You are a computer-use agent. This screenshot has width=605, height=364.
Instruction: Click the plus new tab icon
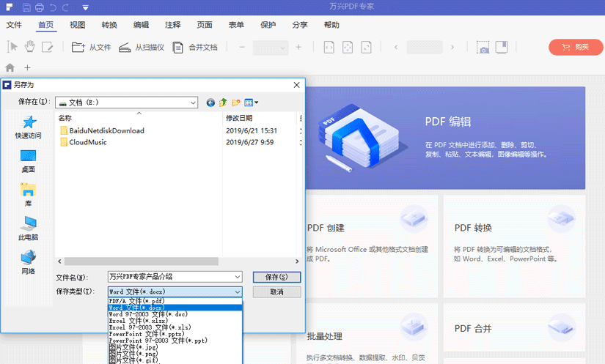tap(27, 68)
